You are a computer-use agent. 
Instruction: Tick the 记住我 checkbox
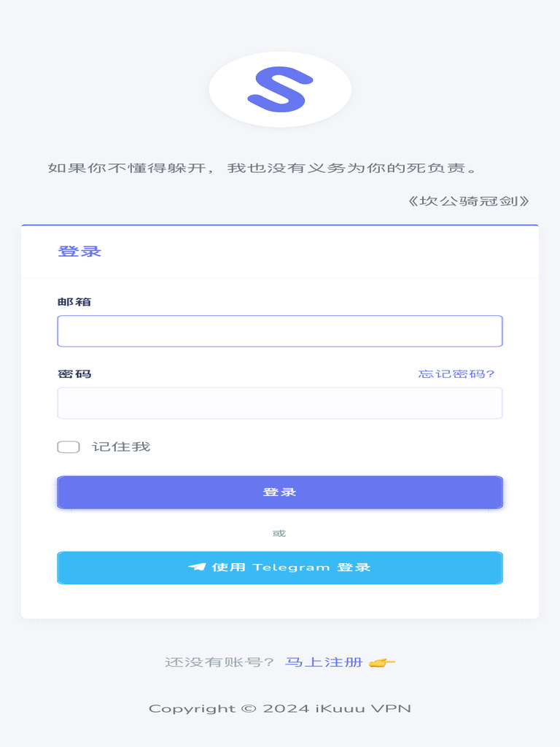[x=69, y=446]
